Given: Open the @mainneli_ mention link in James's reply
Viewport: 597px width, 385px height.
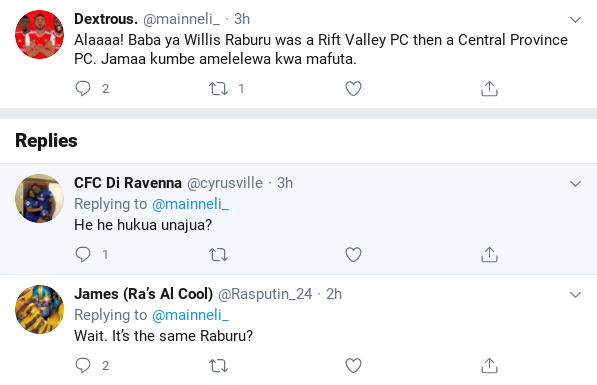Looking at the screenshot, I should click(x=190, y=315).
